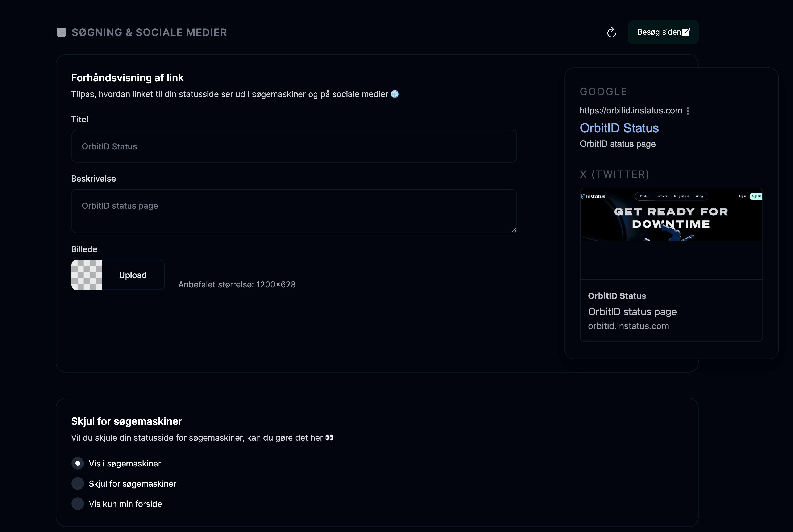Screen dimensions: 793x532
Task: Click the OrbitID status page Twitter card description
Action: tap(632, 312)
